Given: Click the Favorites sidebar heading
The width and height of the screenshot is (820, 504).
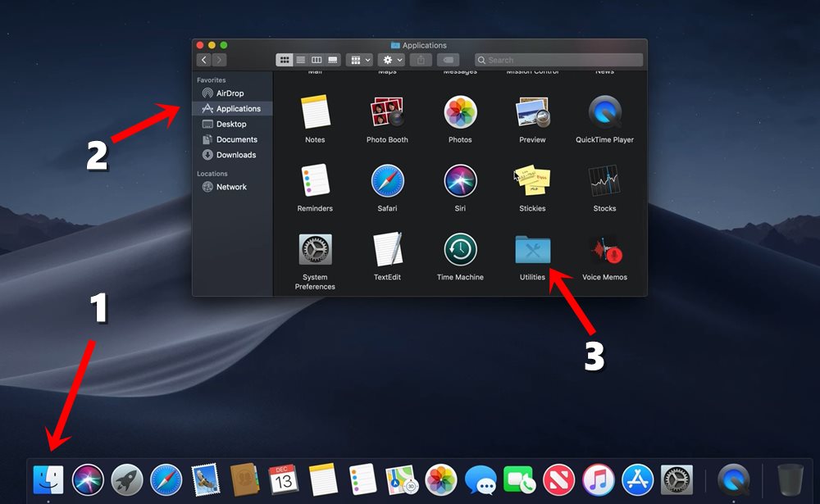Looking at the screenshot, I should click(212, 80).
